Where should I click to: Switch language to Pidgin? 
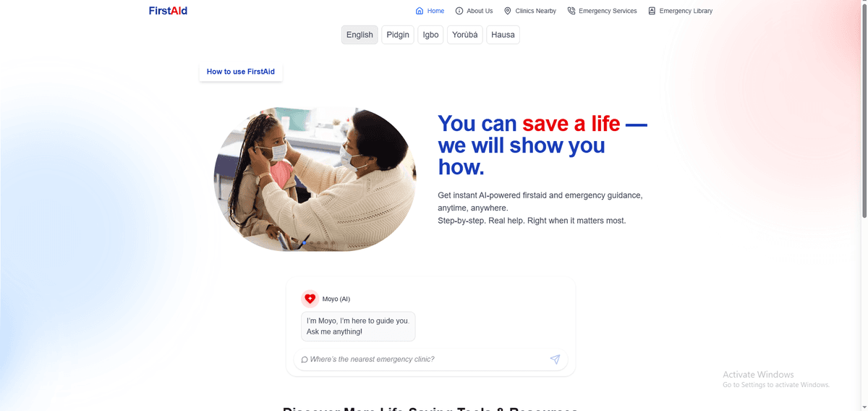398,35
